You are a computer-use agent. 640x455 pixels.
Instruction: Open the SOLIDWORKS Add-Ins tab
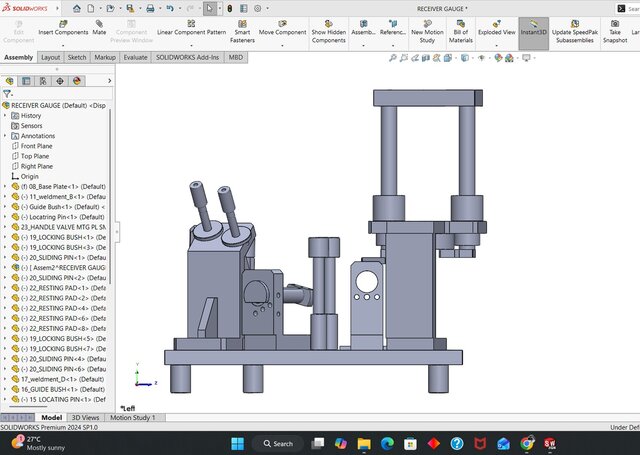187,58
